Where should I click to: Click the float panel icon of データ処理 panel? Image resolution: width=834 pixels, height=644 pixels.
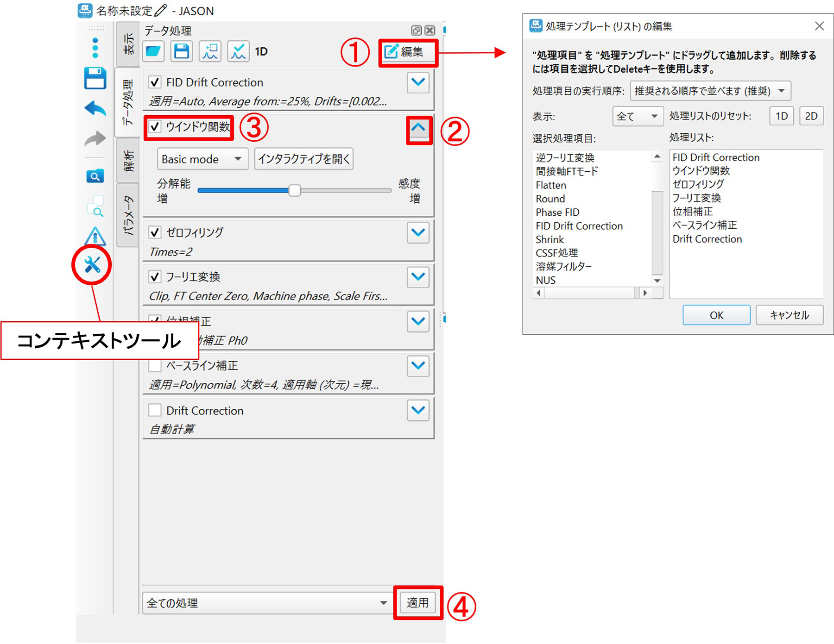coord(416,31)
